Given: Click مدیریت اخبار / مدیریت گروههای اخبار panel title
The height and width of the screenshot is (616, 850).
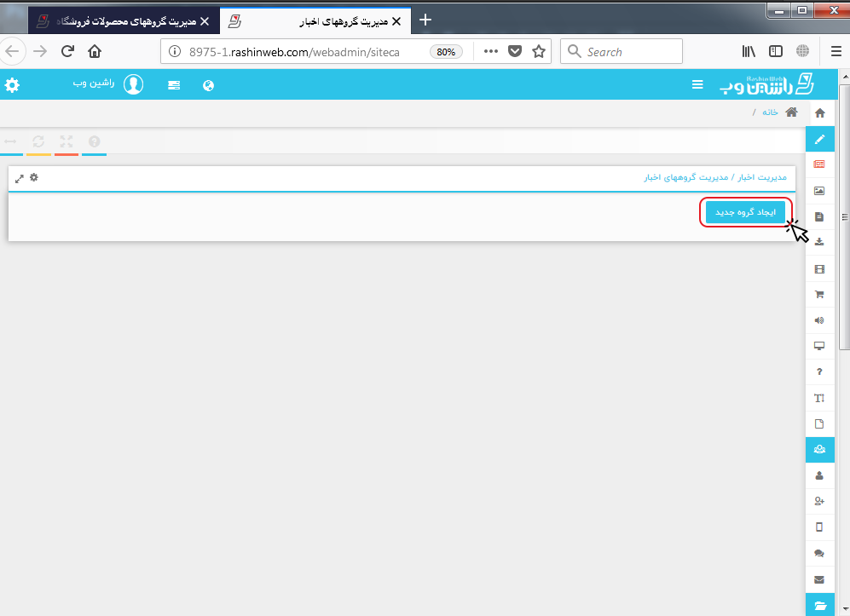Looking at the screenshot, I should click(x=715, y=177).
